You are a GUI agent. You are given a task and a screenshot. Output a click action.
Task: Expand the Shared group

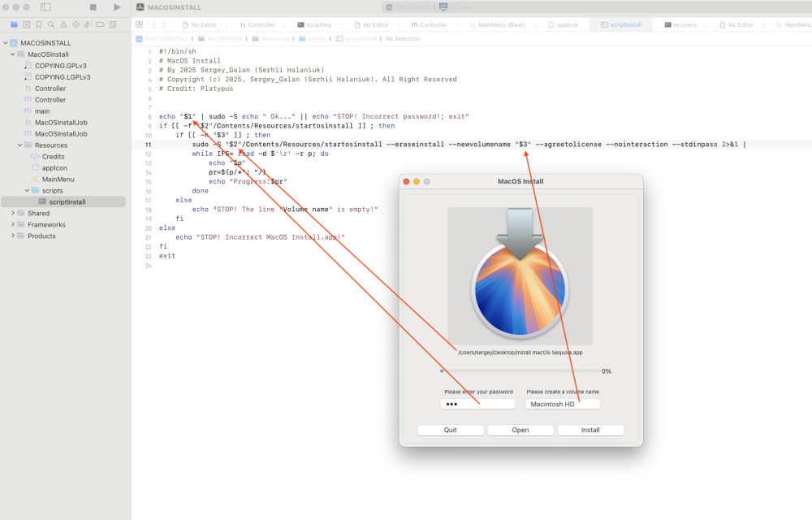13,214
